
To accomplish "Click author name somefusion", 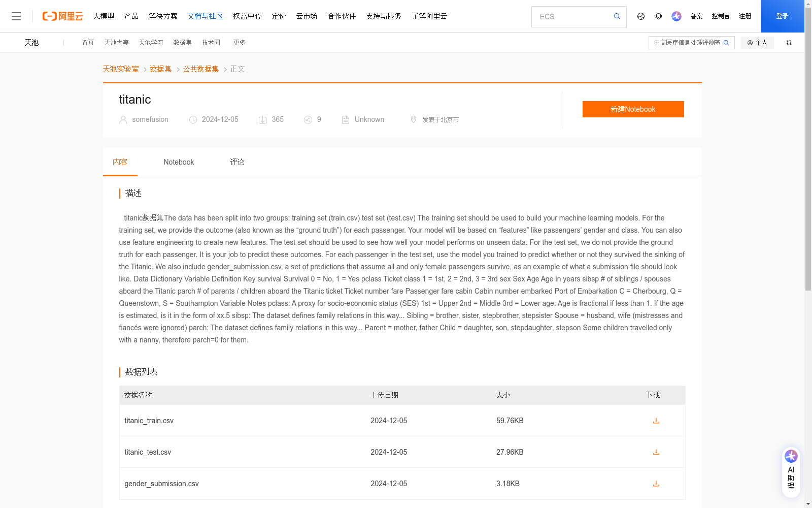I will point(150,119).
